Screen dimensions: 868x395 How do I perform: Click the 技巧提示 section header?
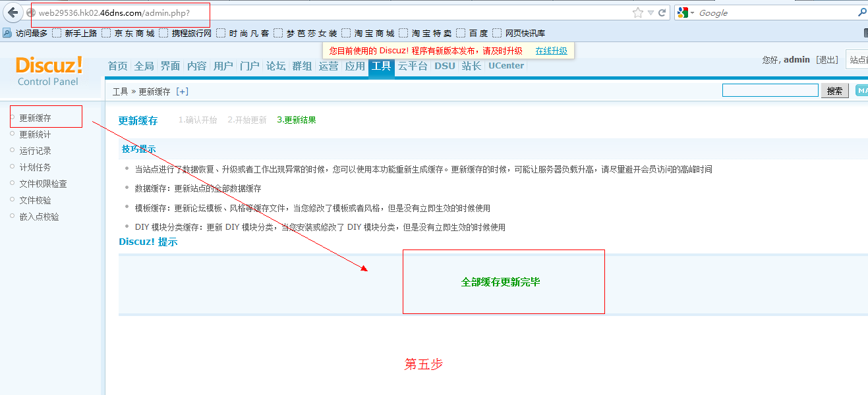pos(138,149)
